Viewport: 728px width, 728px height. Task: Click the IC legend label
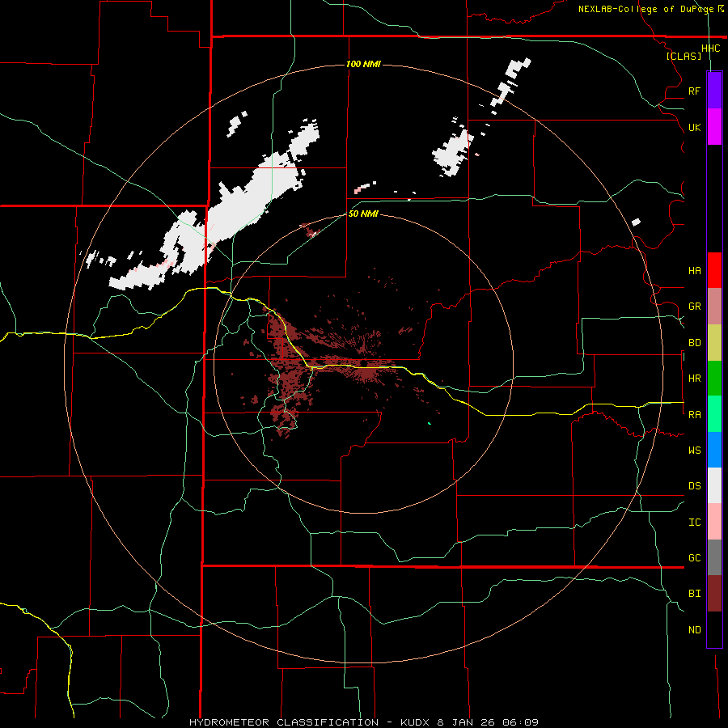[x=694, y=523]
